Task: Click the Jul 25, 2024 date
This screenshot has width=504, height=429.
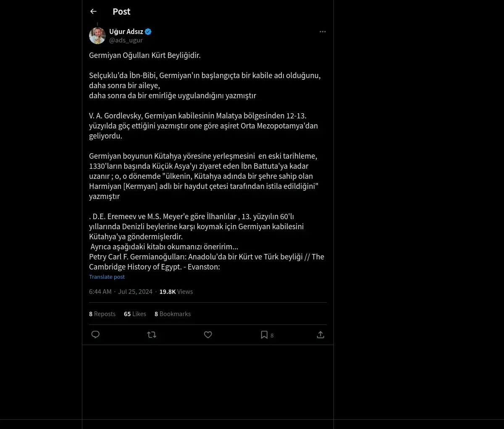Action: click(x=135, y=291)
